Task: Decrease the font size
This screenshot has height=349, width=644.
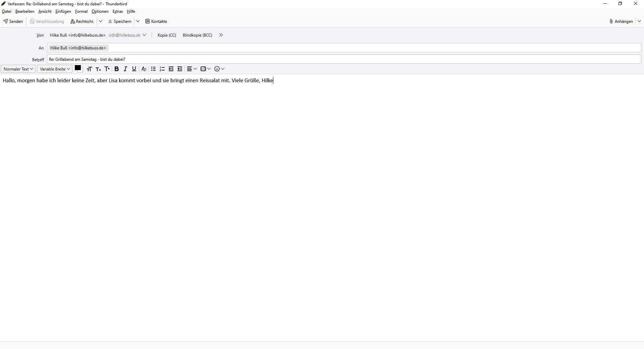Action: (x=98, y=69)
